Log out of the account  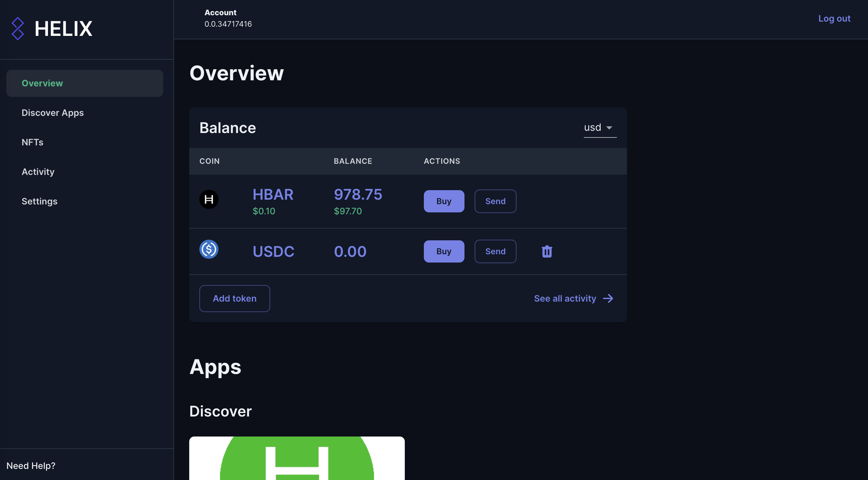(834, 18)
